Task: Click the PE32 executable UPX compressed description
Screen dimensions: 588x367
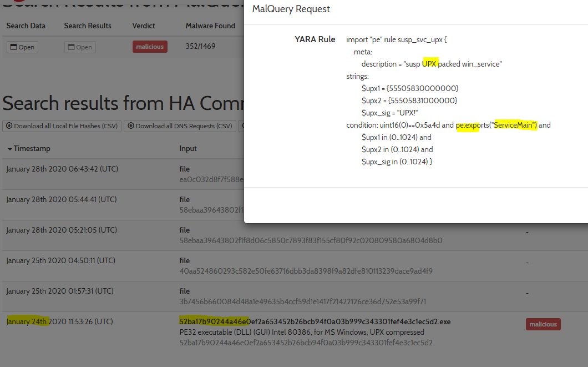Action: 302,332
